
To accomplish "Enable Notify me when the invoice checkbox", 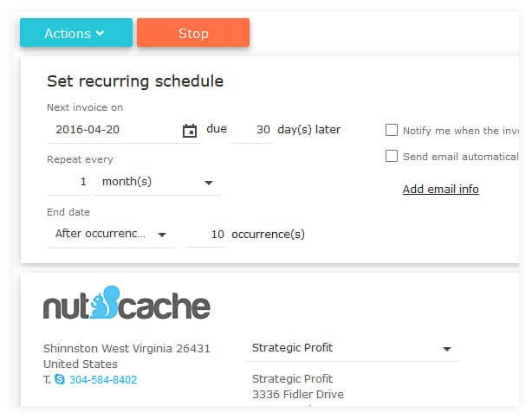I will pyautogui.click(x=392, y=130).
